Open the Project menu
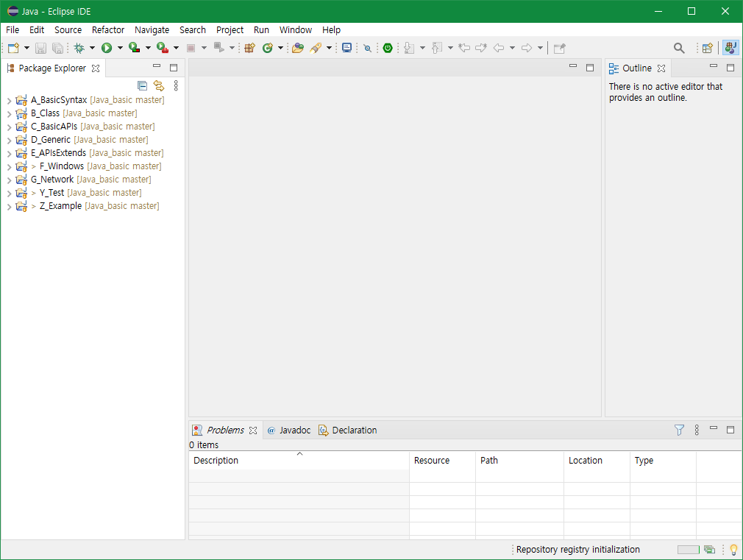This screenshot has width=743, height=560. [230, 30]
